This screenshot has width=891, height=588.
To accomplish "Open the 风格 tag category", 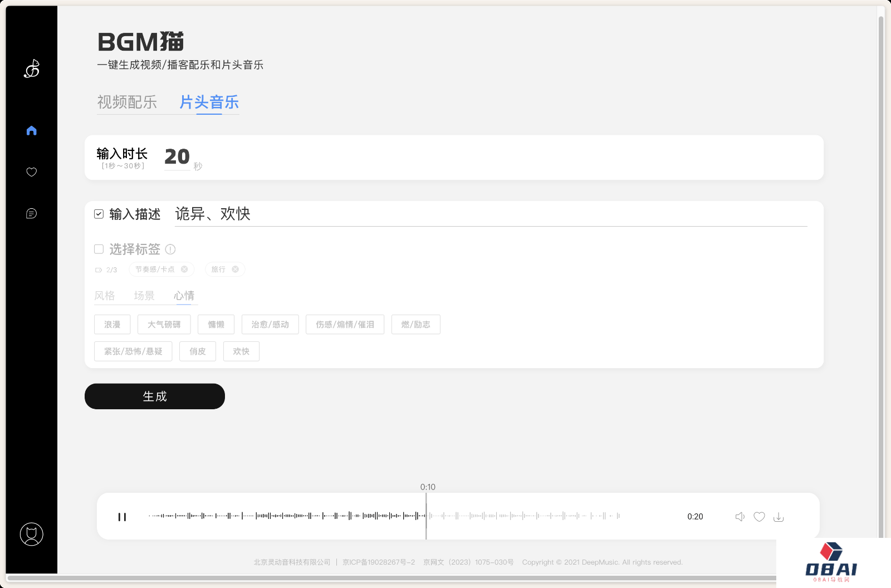I will (x=105, y=295).
